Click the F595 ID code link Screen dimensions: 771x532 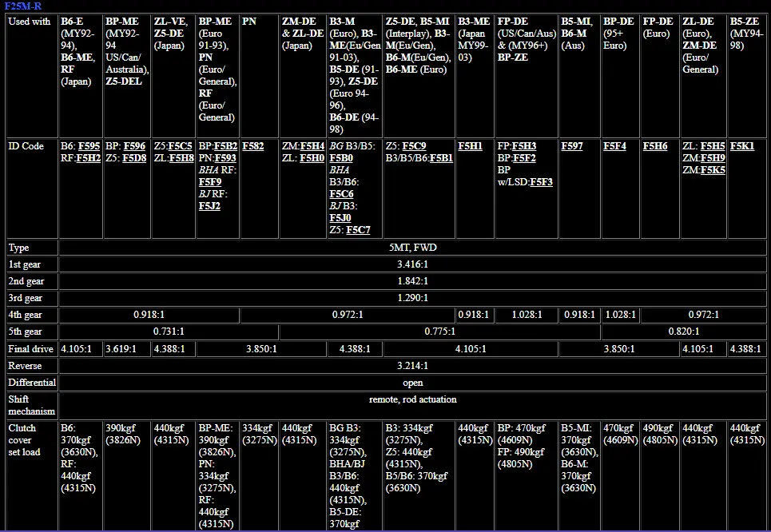(89, 146)
